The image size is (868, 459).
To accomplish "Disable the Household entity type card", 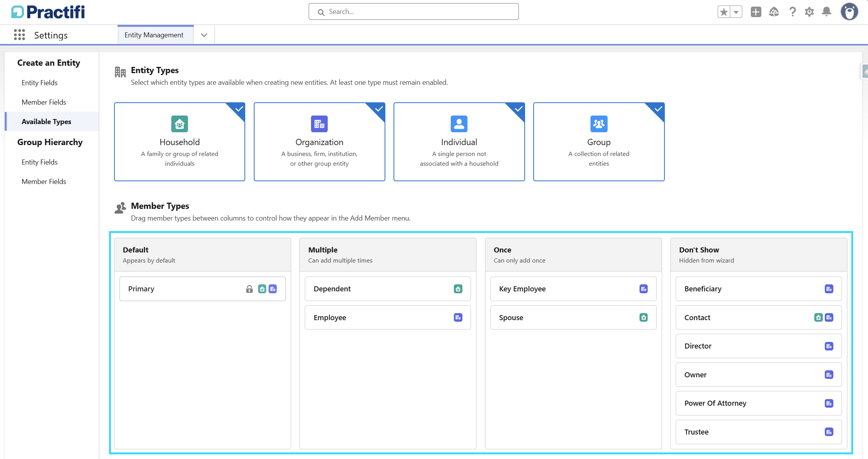I will [179, 142].
